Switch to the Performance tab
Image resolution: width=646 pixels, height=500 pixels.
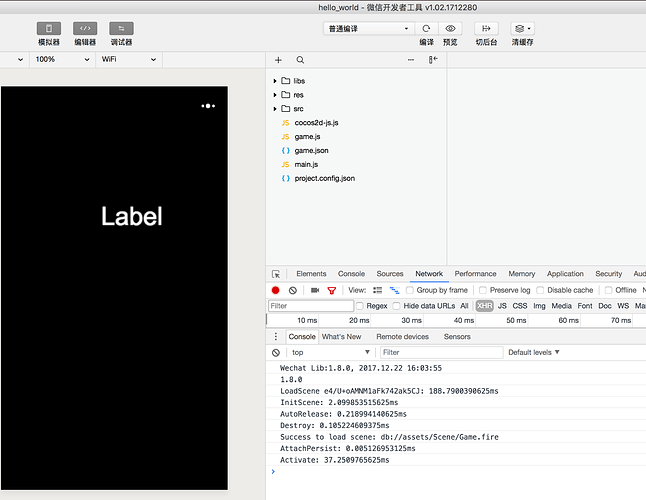[475, 274]
